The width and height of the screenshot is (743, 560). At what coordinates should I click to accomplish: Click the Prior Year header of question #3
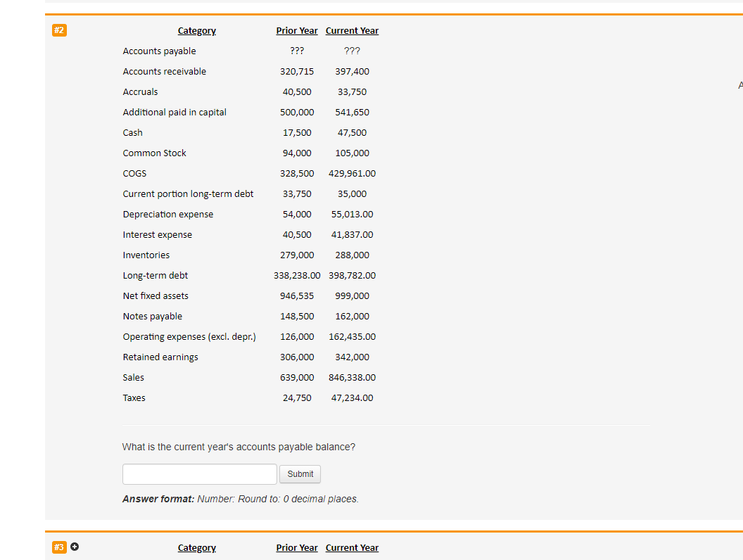pos(297,547)
